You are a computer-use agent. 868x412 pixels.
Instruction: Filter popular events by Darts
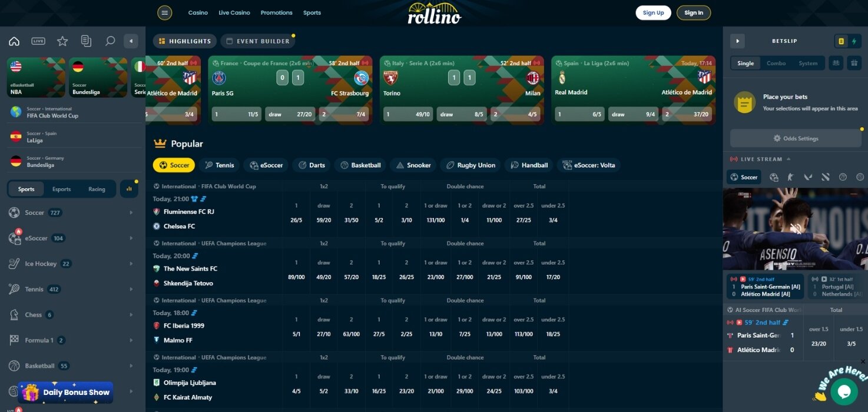(x=312, y=165)
